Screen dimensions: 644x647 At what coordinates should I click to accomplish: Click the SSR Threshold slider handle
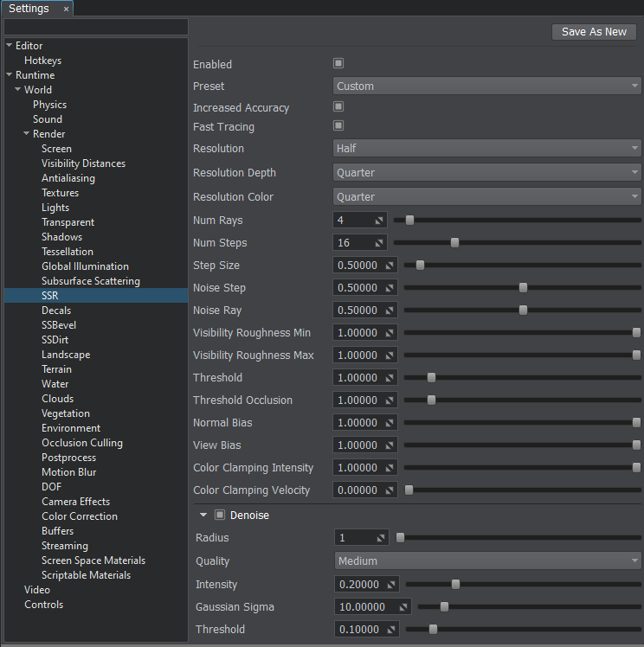click(431, 377)
